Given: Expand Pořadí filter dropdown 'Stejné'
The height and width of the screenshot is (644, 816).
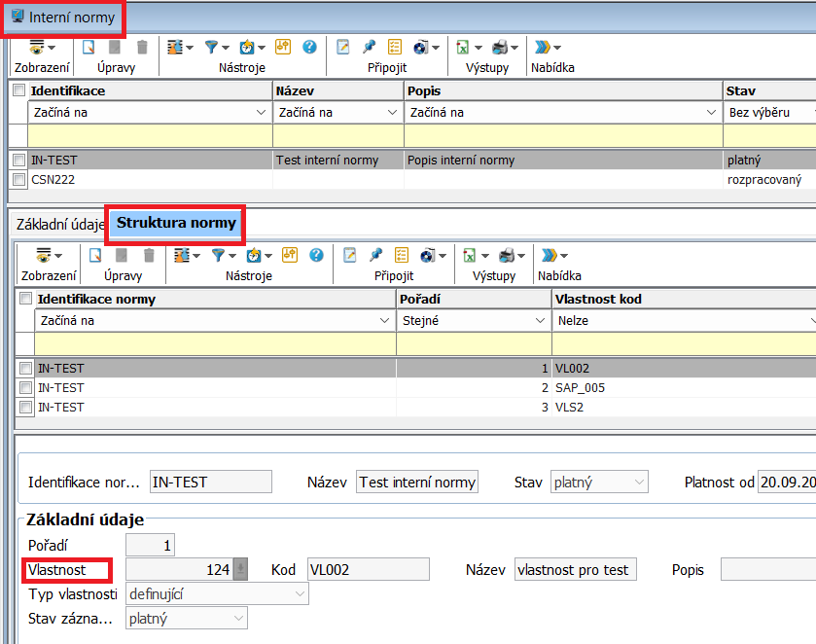Looking at the screenshot, I should click(474, 320).
